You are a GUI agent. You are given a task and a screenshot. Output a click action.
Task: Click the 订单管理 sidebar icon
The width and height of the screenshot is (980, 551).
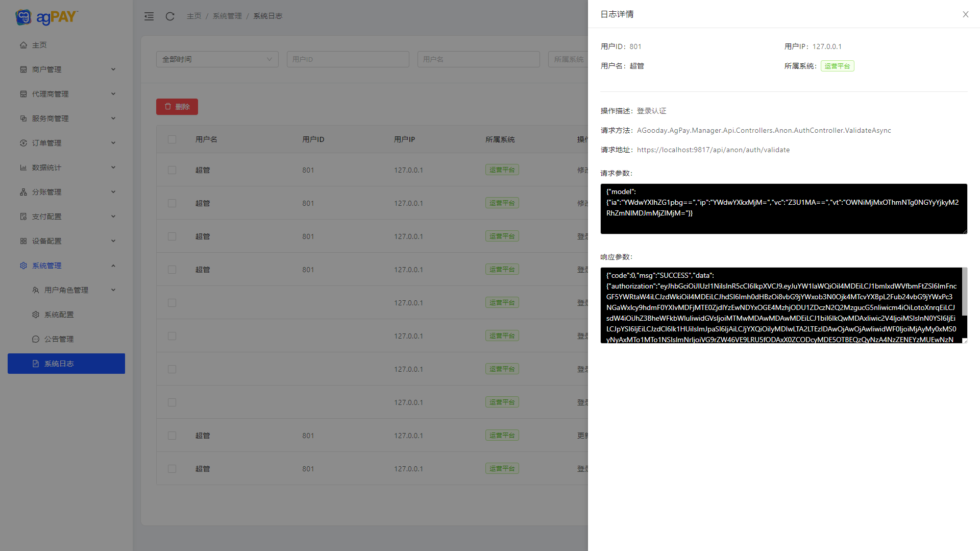(23, 143)
